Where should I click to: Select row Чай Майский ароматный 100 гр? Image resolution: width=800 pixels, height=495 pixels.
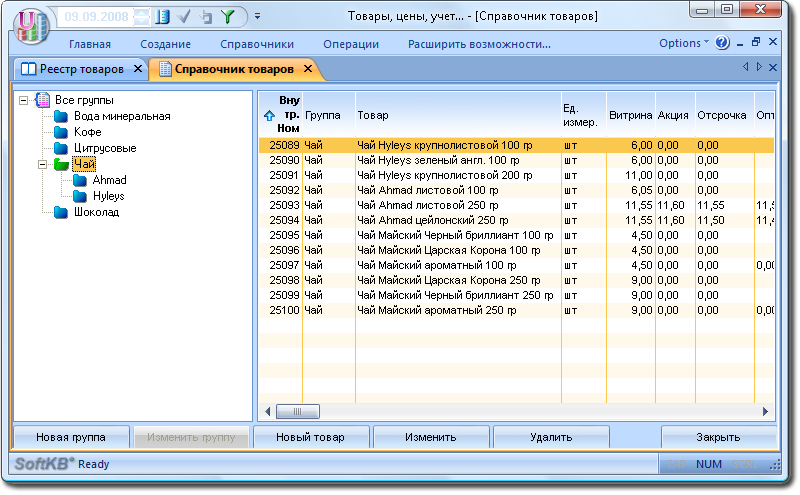pyautogui.click(x=516, y=265)
